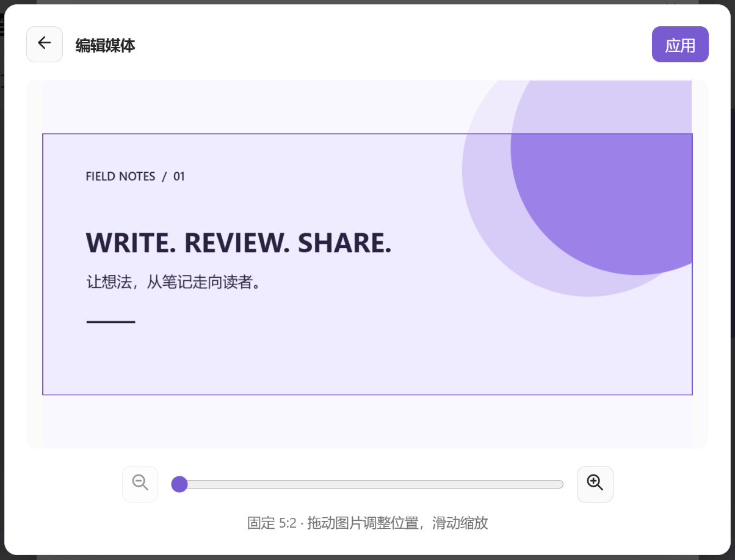The height and width of the screenshot is (560, 735).
Task: Click the zoom in magnifier icon
Action: (x=595, y=484)
